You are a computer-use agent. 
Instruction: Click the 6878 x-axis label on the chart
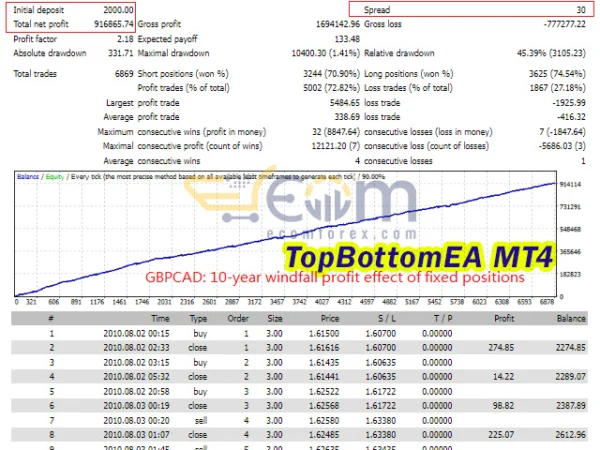pos(547,302)
